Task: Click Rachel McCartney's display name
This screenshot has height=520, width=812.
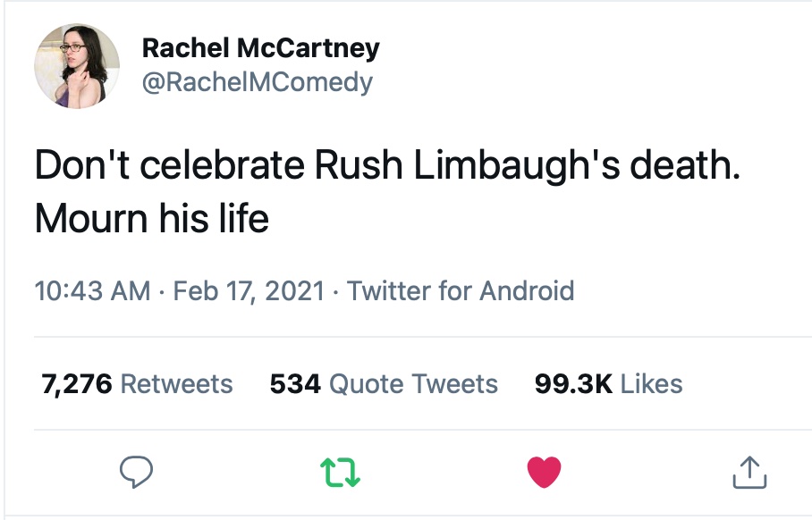Action: click(x=262, y=49)
